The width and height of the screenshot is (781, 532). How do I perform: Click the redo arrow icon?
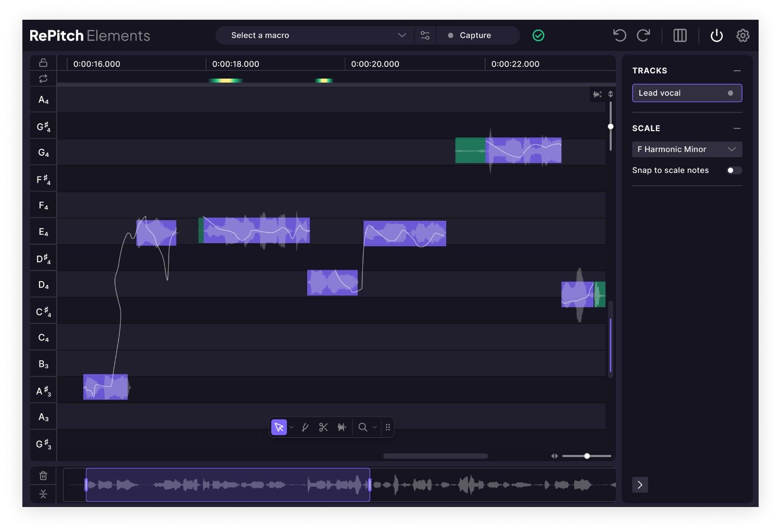(x=644, y=35)
